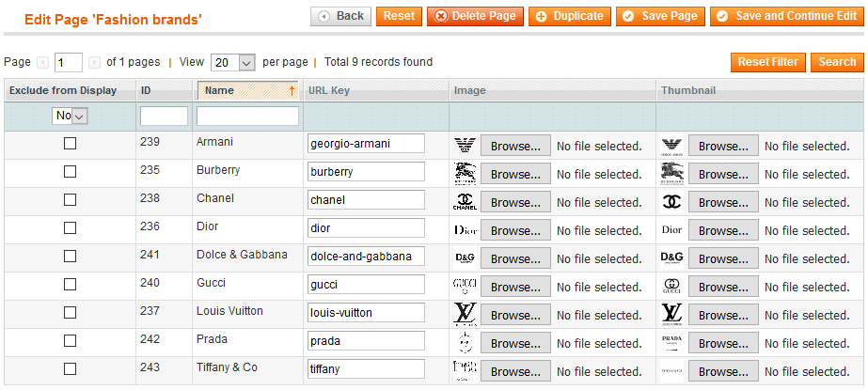Click the Reset button

[399, 17]
